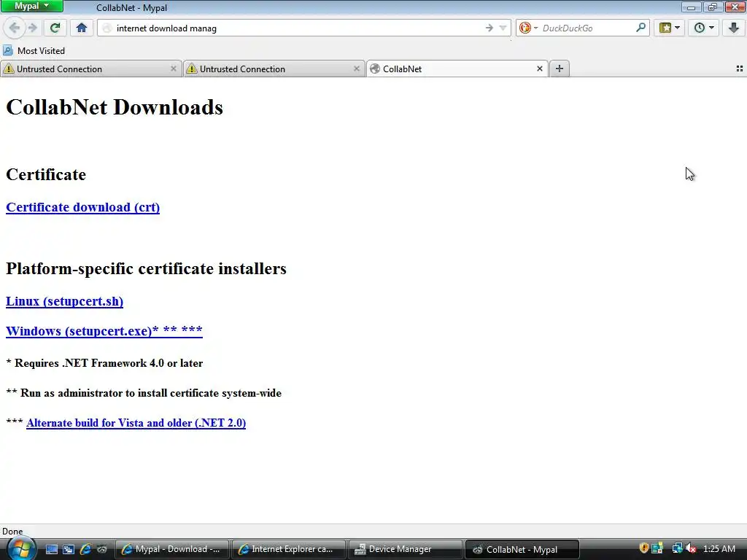This screenshot has height=560, width=747.
Task: Open the downloads panel arrow
Action: pyautogui.click(x=734, y=28)
